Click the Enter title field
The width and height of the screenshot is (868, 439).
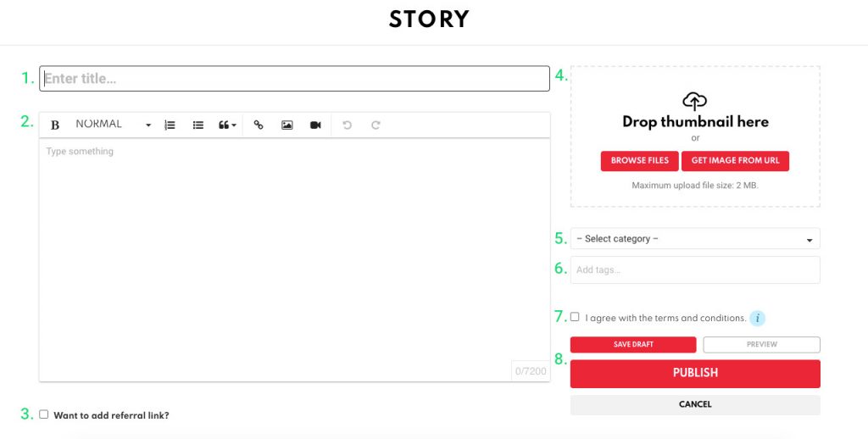tap(294, 79)
